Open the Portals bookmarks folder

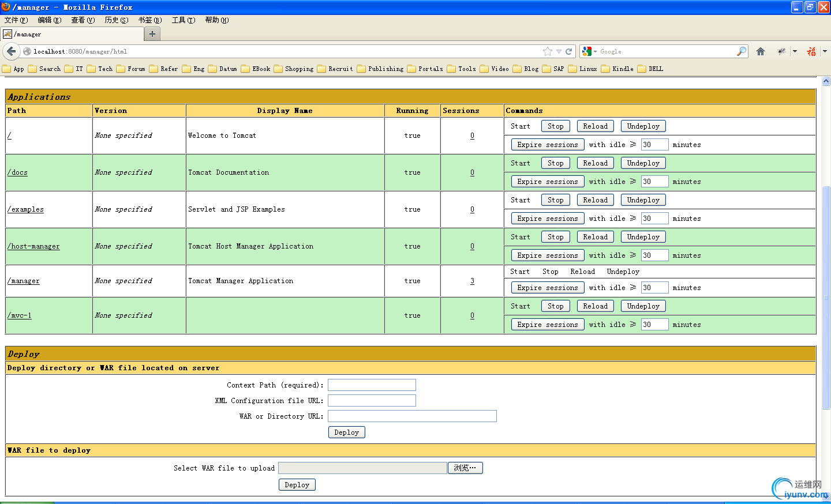coord(425,69)
